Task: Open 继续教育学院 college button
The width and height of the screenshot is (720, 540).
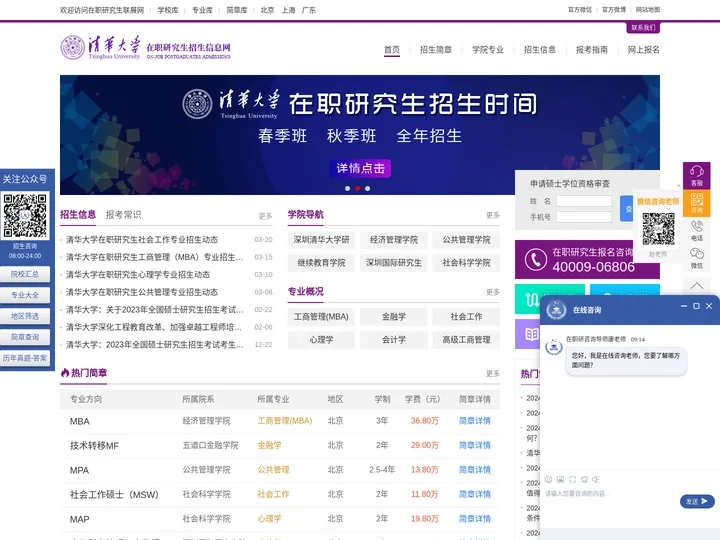Action: (x=321, y=263)
